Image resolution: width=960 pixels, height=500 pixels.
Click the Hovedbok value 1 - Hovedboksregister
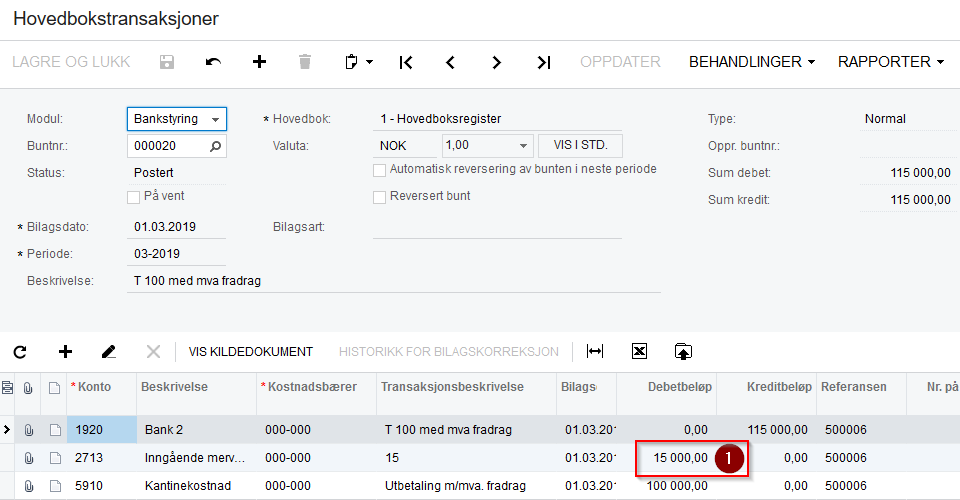click(497, 119)
